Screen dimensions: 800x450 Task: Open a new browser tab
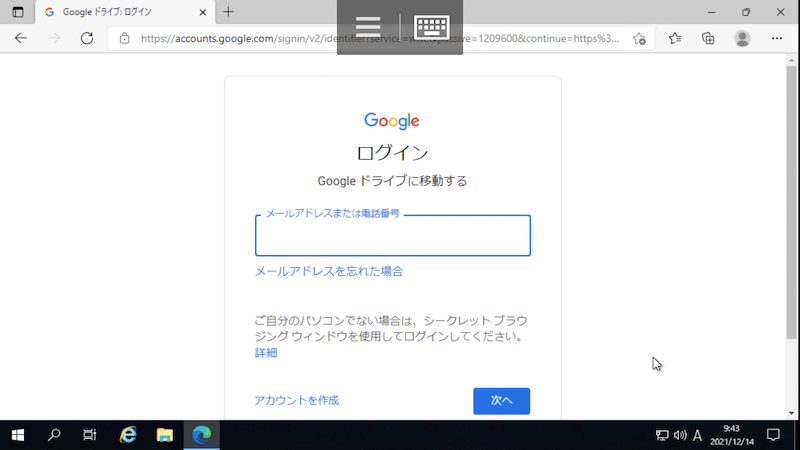[228, 12]
